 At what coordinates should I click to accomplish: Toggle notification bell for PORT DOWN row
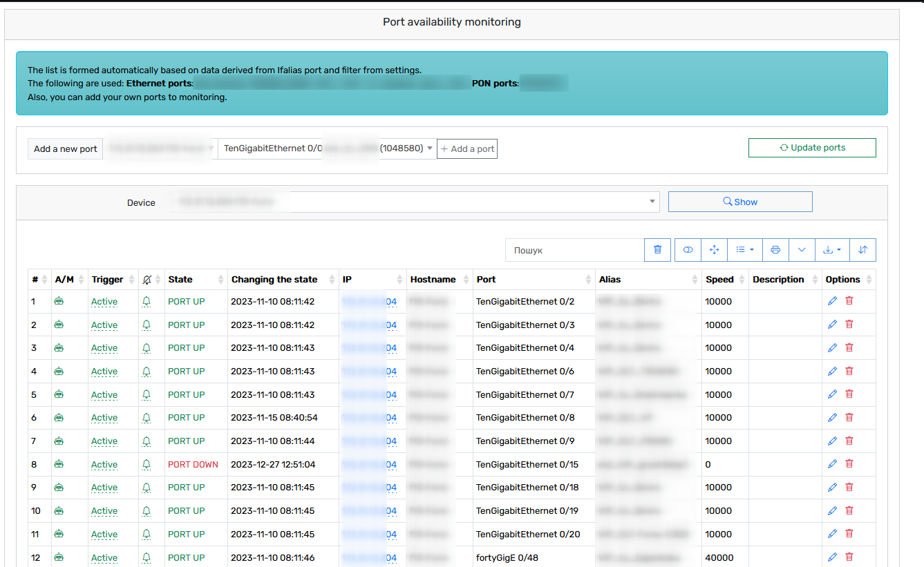147,464
